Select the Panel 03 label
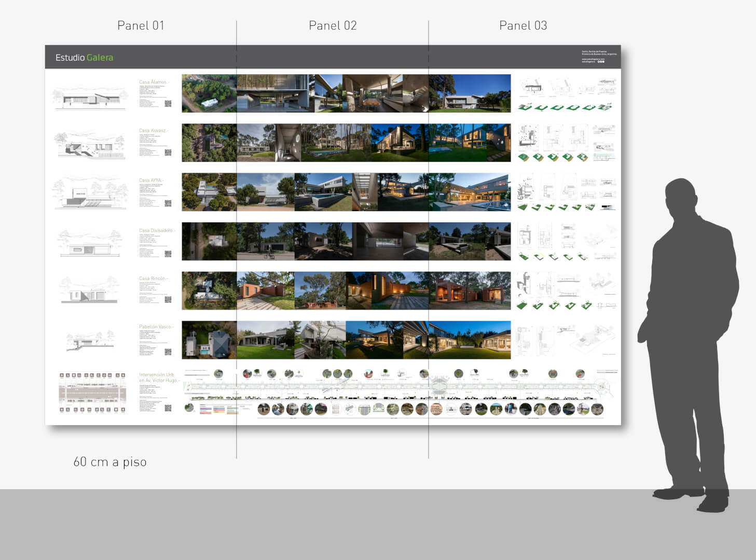The image size is (756, 560). [x=523, y=25]
